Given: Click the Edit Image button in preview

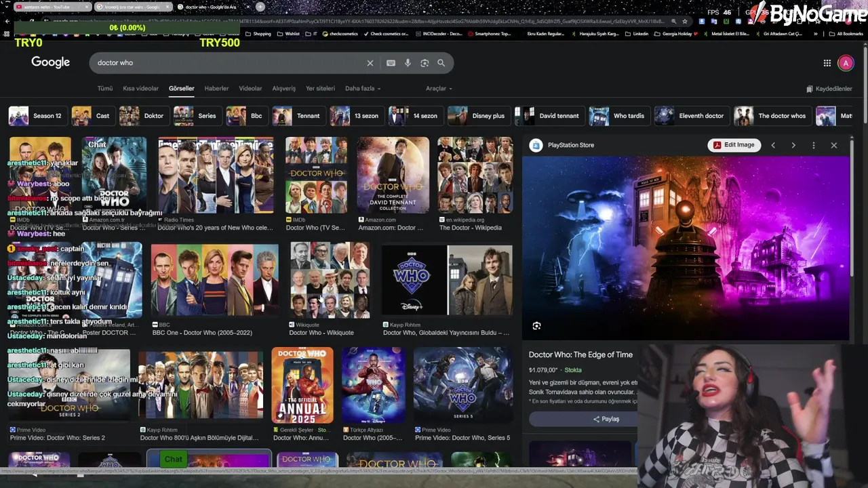Looking at the screenshot, I should pyautogui.click(x=734, y=145).
